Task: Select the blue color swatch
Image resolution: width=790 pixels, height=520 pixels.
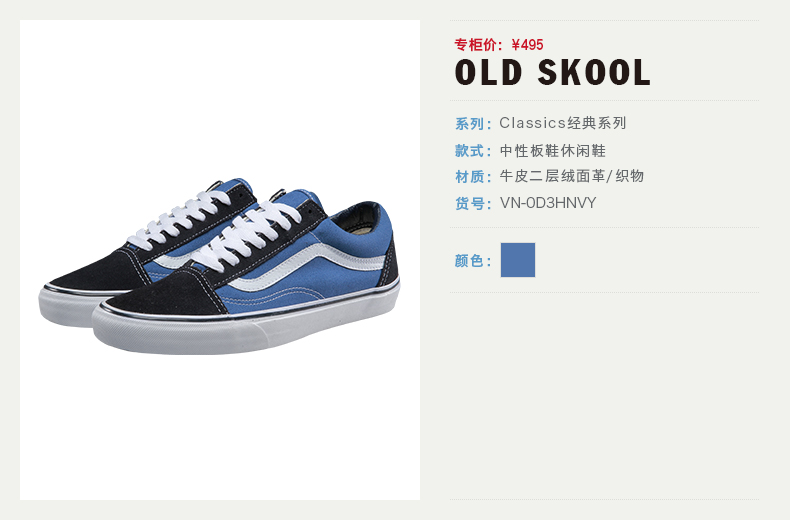Action: (x=517, y=260)
